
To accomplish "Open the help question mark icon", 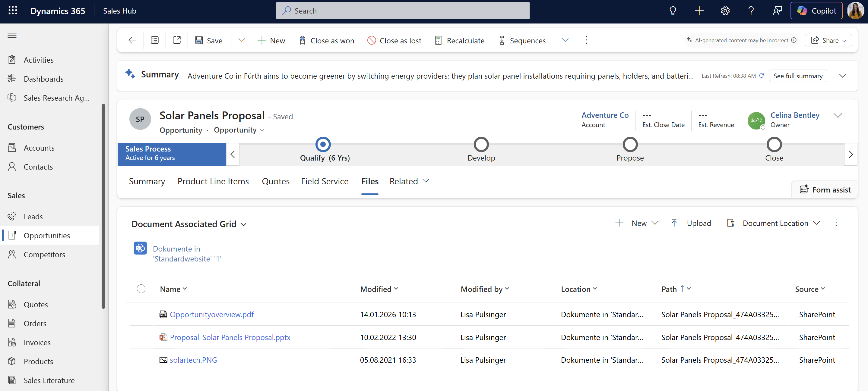I will click(x=751, y=11).
